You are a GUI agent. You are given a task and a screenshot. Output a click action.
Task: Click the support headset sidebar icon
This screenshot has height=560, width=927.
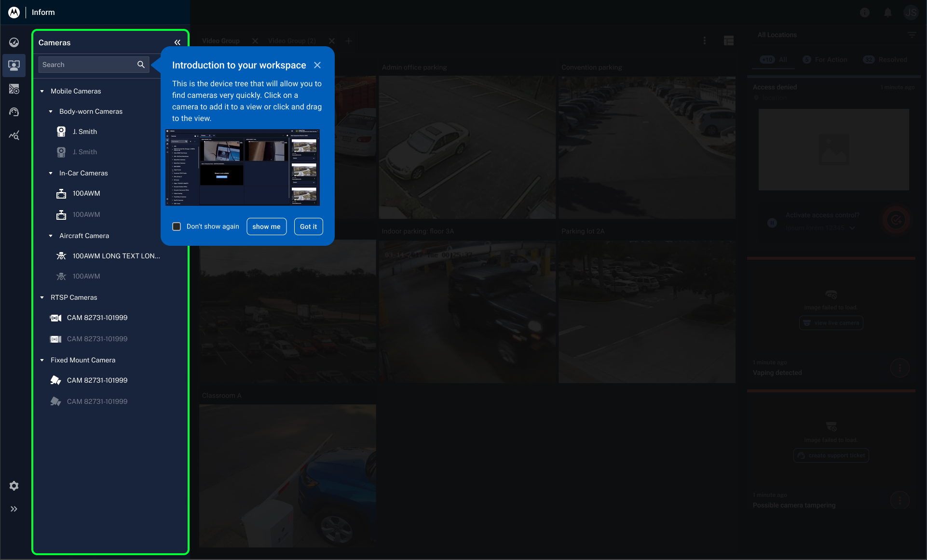14,112
